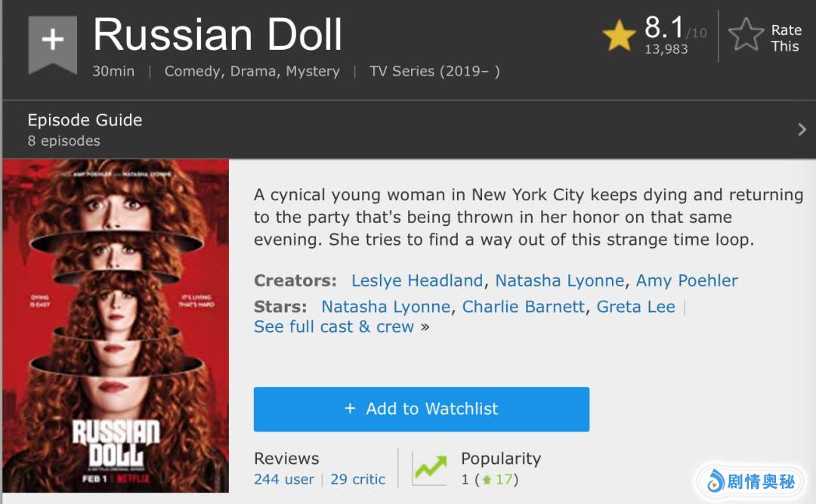This screenshot has height=504, width=816.
Task: Click See full cast & crew
Action: pyautogui.click(x=334, y=326)
